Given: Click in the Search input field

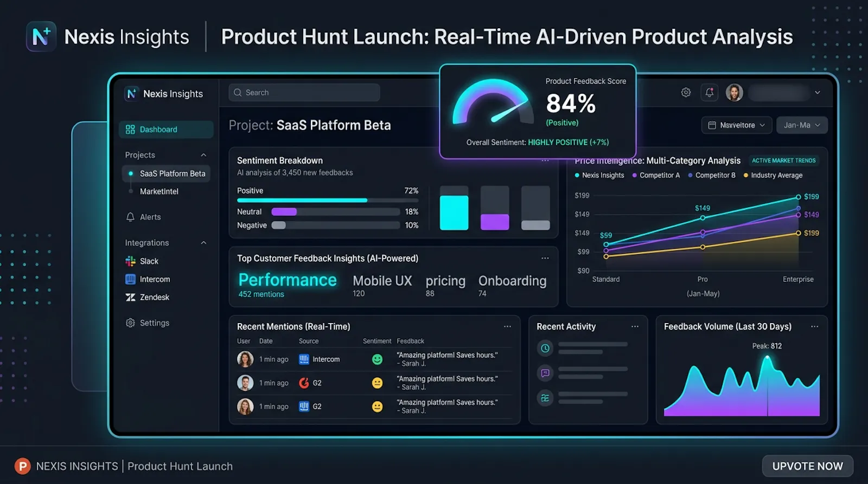Looking at the screenshot, I should click(304, 93).
